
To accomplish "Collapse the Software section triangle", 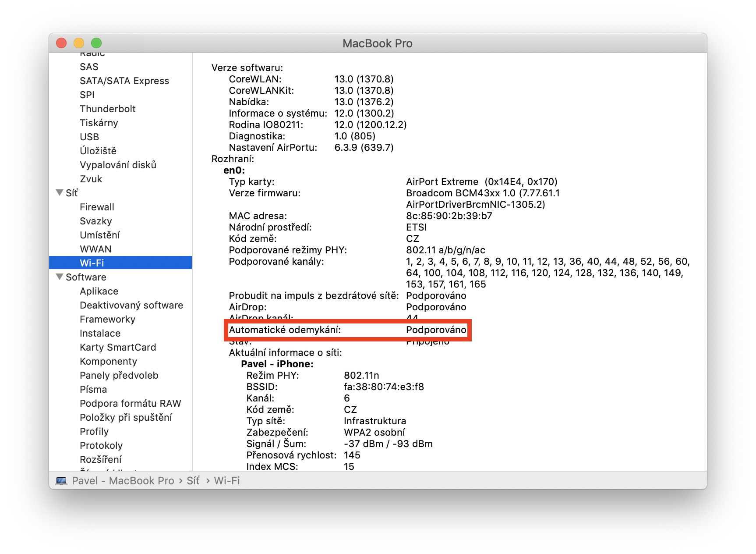I will [x=60, y=277].
